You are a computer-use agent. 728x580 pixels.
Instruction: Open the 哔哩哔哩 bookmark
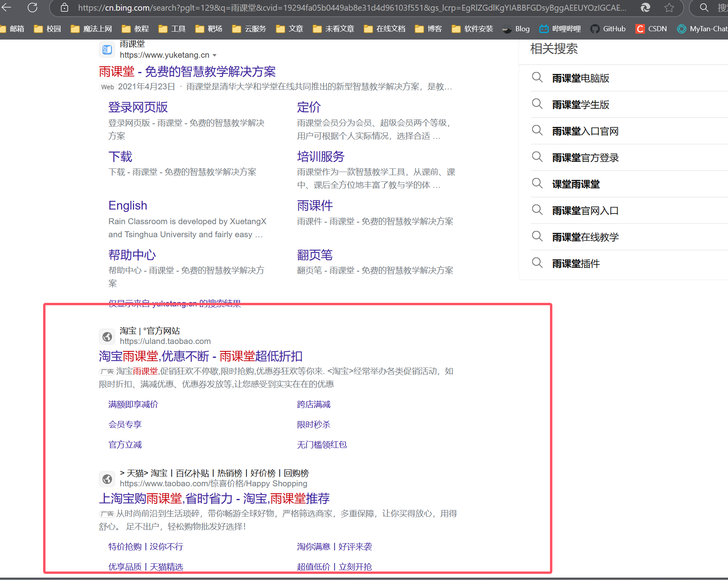click(x=560, y=28)
